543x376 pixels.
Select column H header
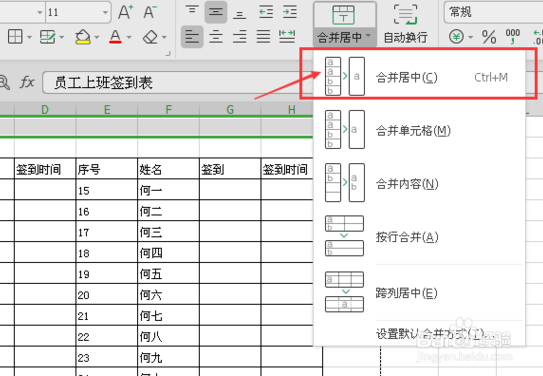tap(292, 110)
